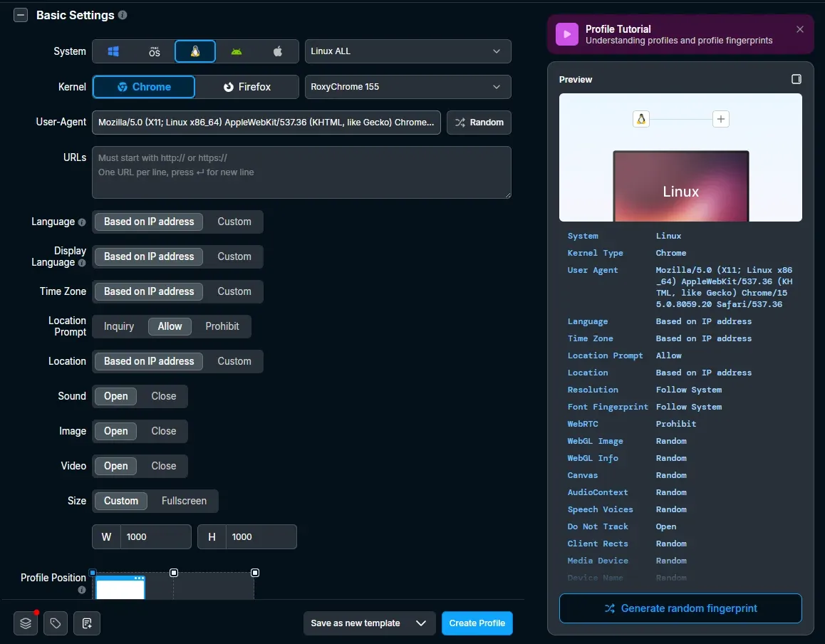Collapse the Basic Settings section
Viewport: 825px width, 644px height.
pos(21,15)
